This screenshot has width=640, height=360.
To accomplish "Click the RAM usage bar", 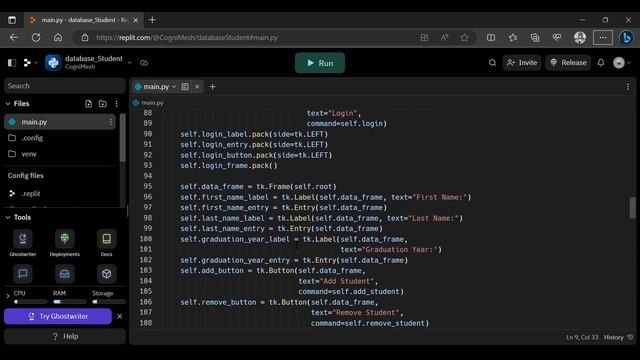I will [70, 302].
